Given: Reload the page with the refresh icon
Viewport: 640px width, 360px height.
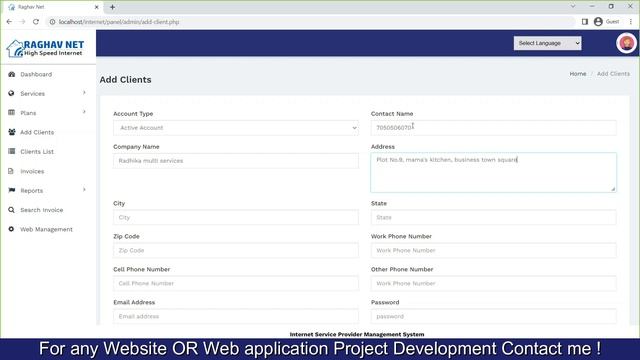Looking at the screenshot, I should 36,22.
